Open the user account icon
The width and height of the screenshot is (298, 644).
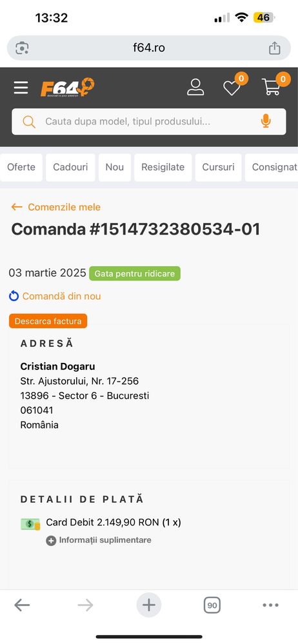pyautogui.click(x=195, y=87)
